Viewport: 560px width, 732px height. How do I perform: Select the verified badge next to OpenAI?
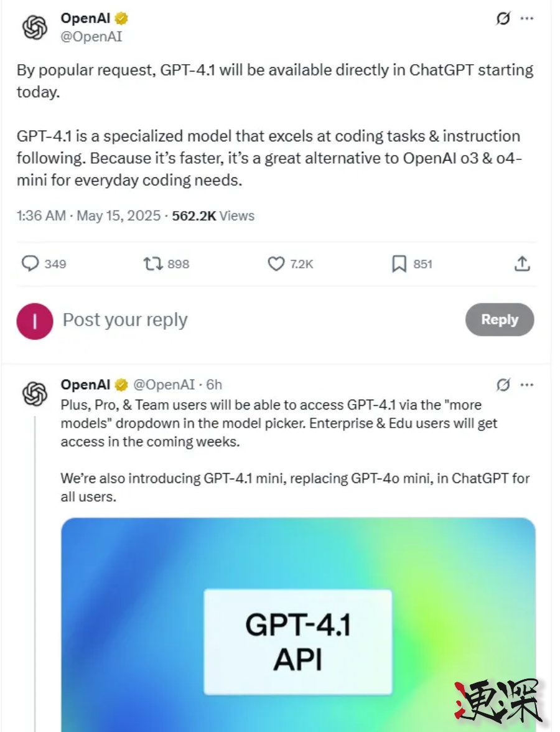tap(123, 18)
